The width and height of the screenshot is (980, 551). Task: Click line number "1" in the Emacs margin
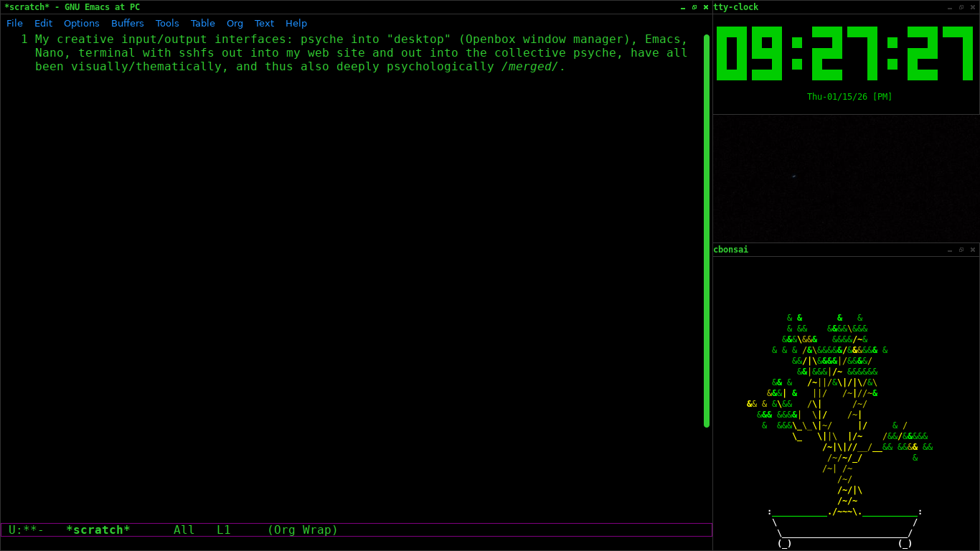point(24,39)
